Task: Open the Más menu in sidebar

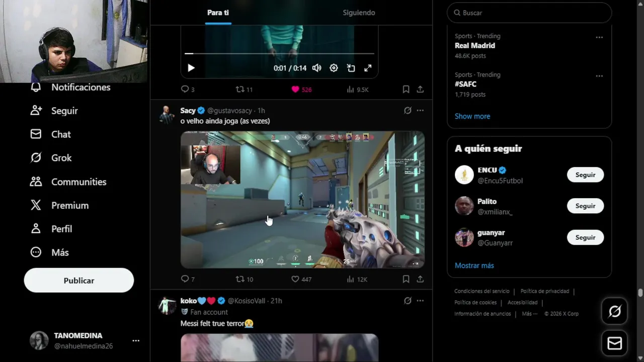Action: pos(49,252)
